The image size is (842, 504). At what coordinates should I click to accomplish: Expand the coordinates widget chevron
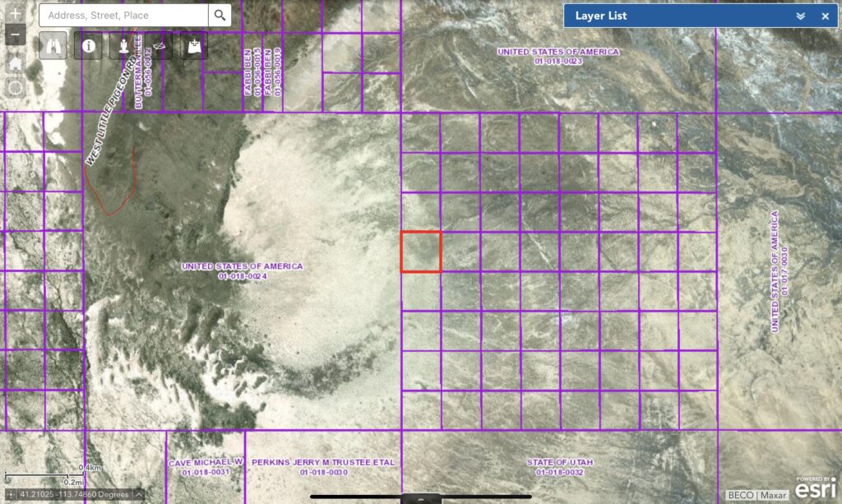pos(138,494)
